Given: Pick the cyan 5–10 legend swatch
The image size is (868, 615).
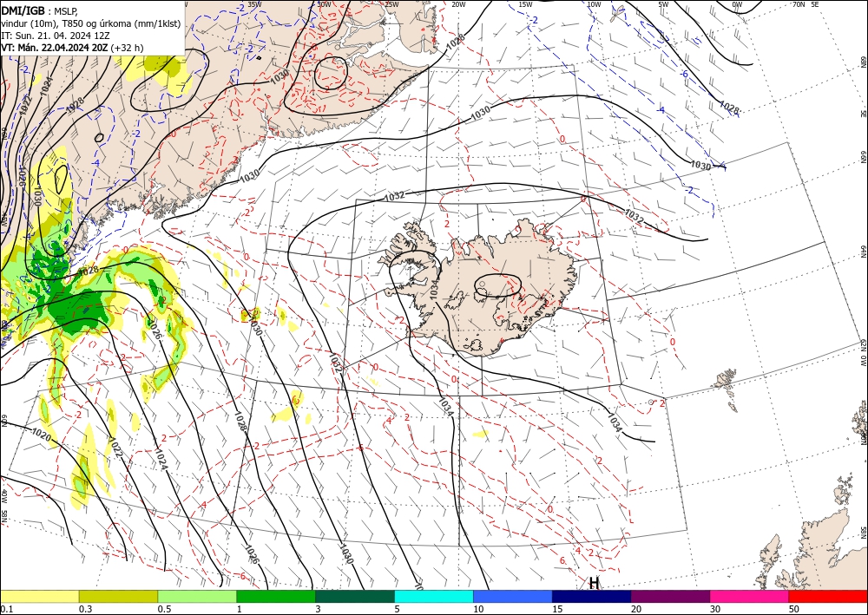Looking at the screenshot, I should coord(434,596).
